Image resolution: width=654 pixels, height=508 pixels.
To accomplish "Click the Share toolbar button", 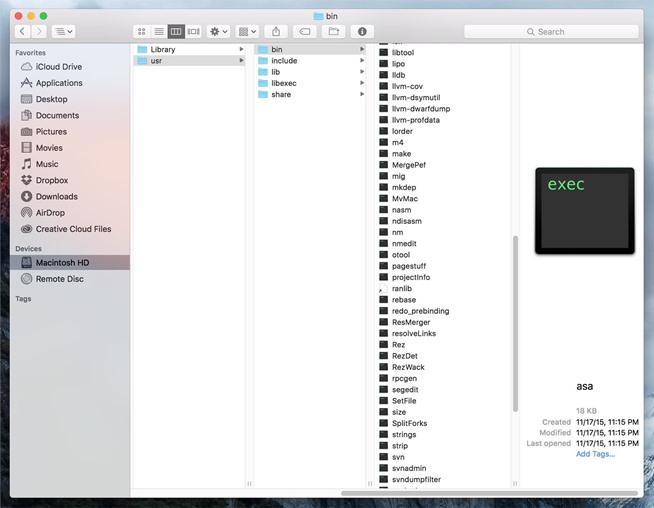I will coord(276,32).
